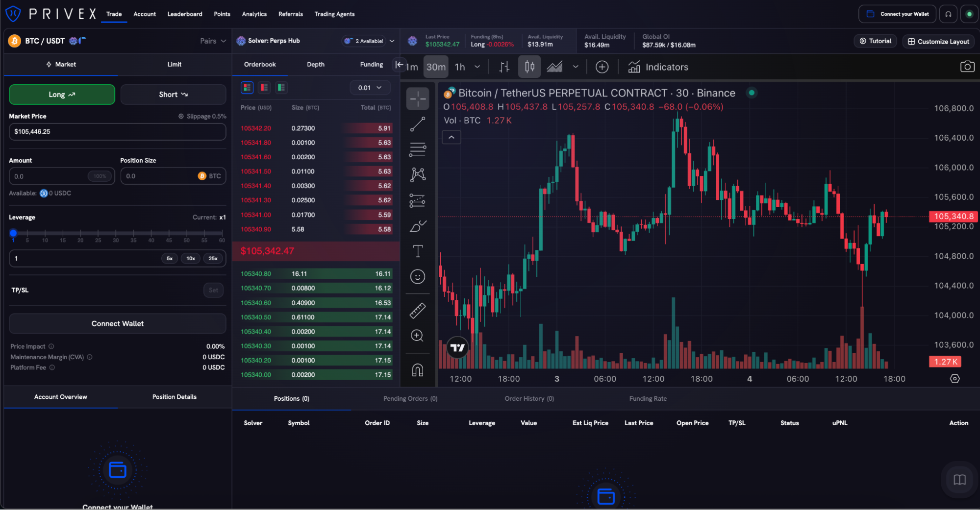Select the Text annotation tool
Viewport: 980px width, 510px height.
coord(417,251)
